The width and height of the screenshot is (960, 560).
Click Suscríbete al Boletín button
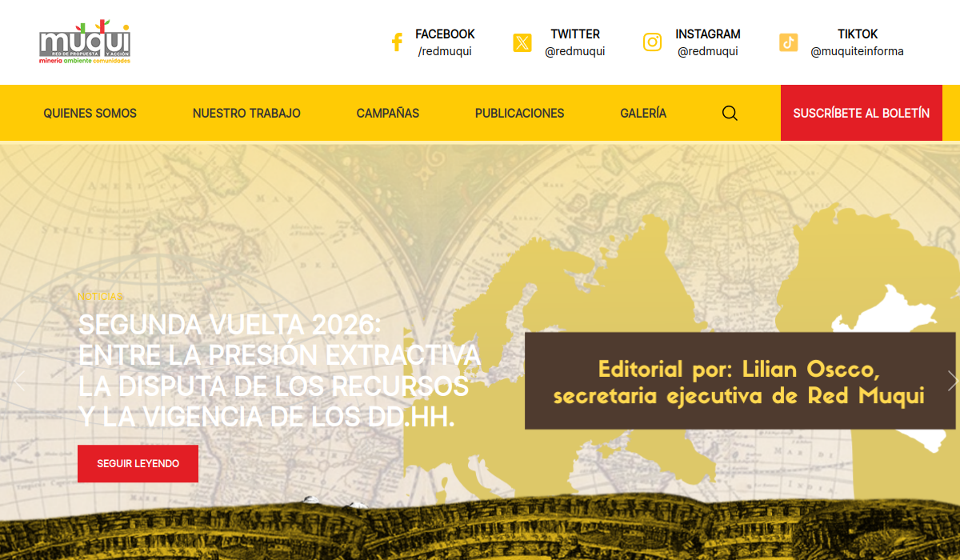pos(862,113)
